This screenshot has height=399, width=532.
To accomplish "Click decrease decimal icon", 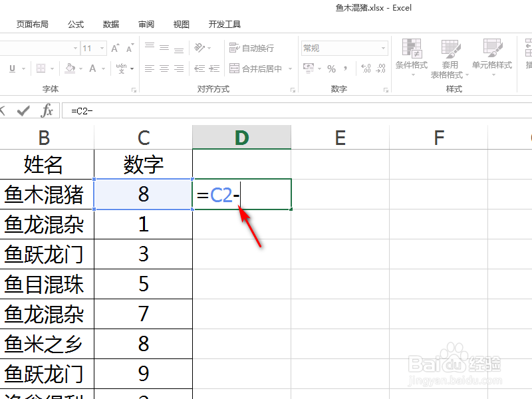I will 380,68.
